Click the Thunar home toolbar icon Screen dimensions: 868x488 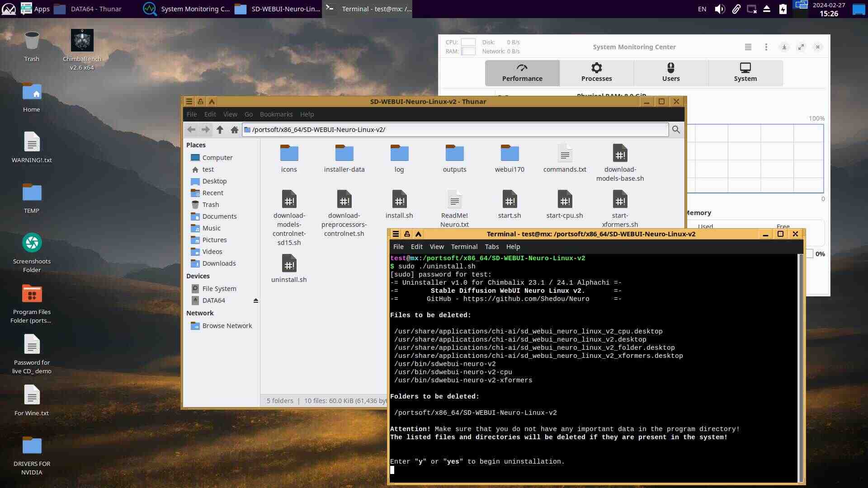[234, 130]
